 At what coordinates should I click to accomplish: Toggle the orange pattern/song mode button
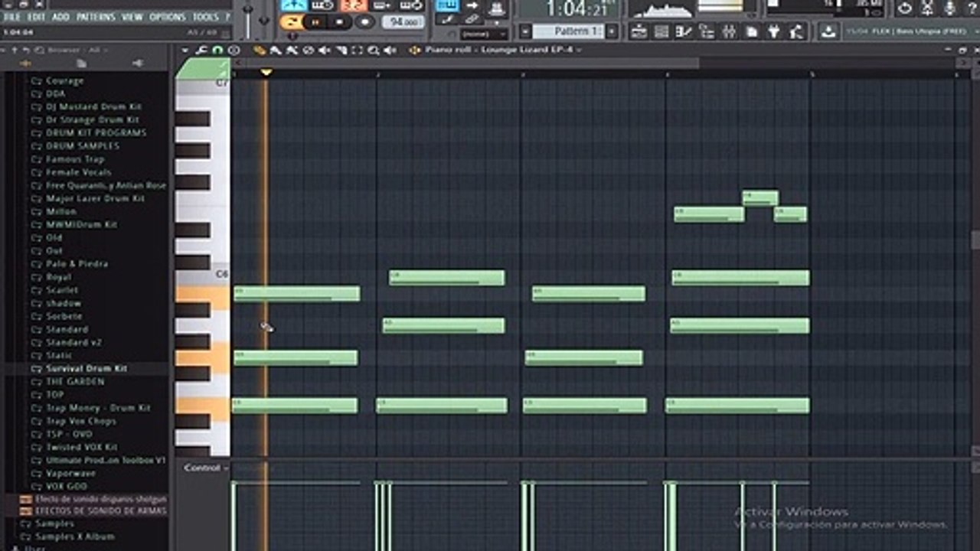point(291,21)
